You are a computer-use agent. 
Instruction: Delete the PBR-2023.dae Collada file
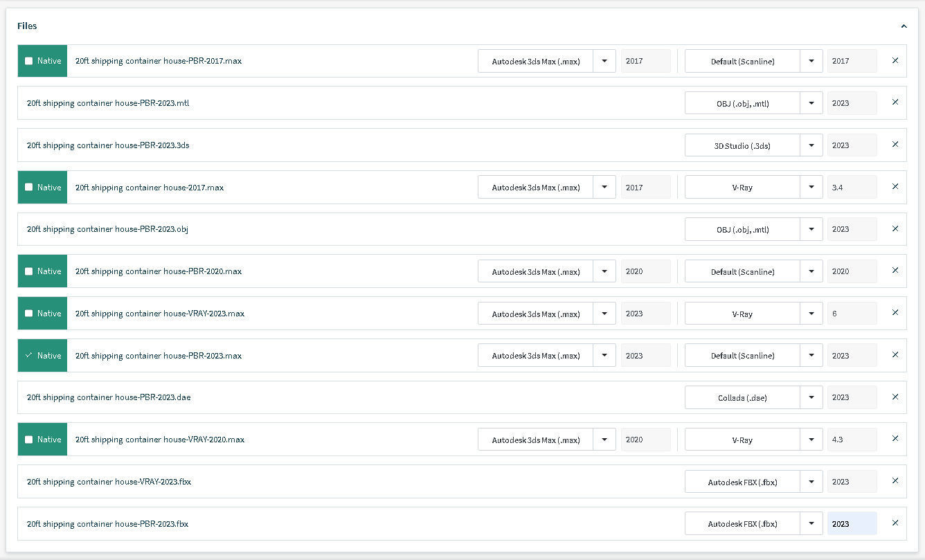click(895, 397)
